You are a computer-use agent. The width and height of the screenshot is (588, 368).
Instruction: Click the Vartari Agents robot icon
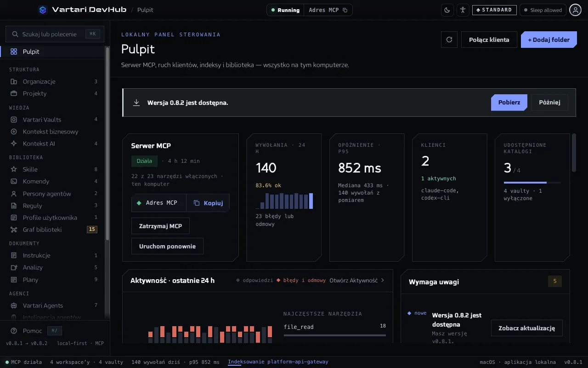[x=14, y=305]
